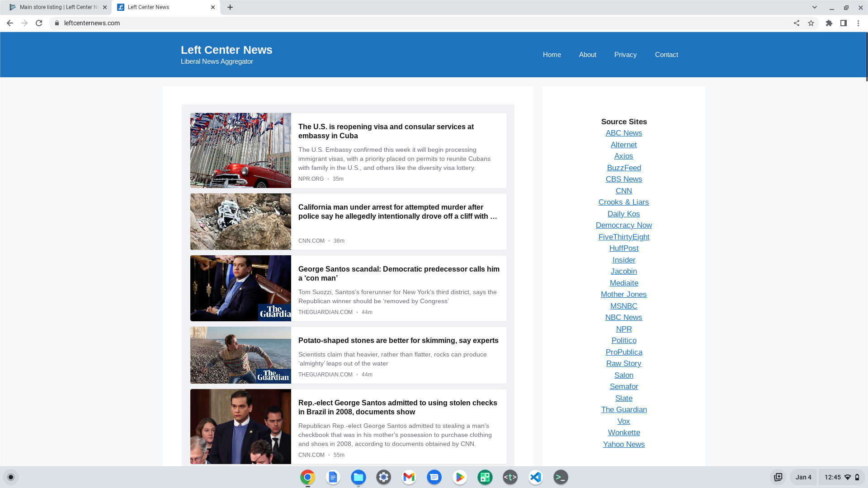Open the Daily Kos link

pos(623,214)
